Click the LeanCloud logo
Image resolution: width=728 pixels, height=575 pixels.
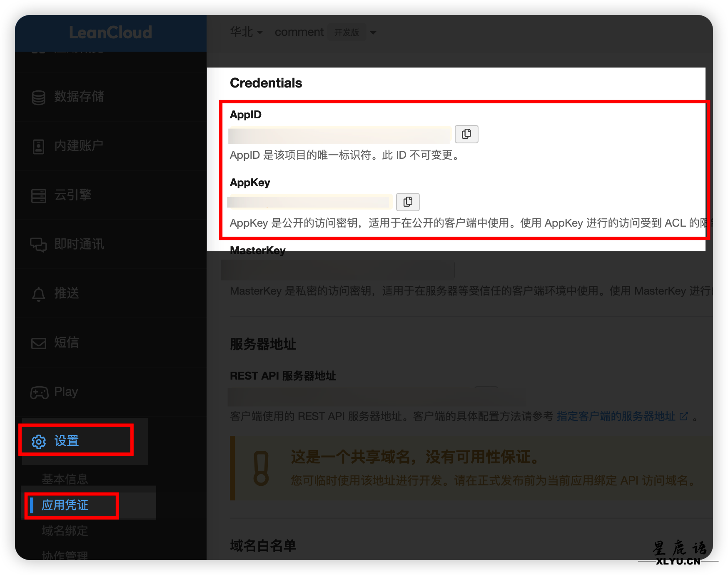pyautogui.click(x=110, y=32)
